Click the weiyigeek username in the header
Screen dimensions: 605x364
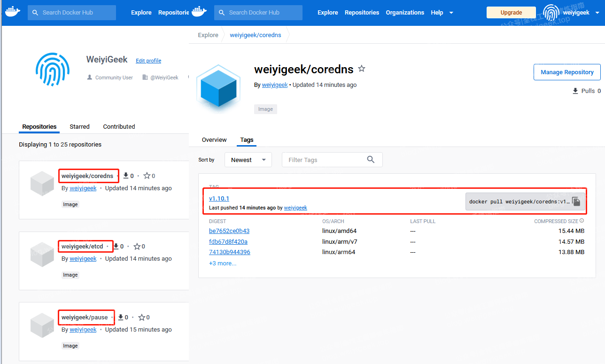pyautogui.click(x=576, y=13)
